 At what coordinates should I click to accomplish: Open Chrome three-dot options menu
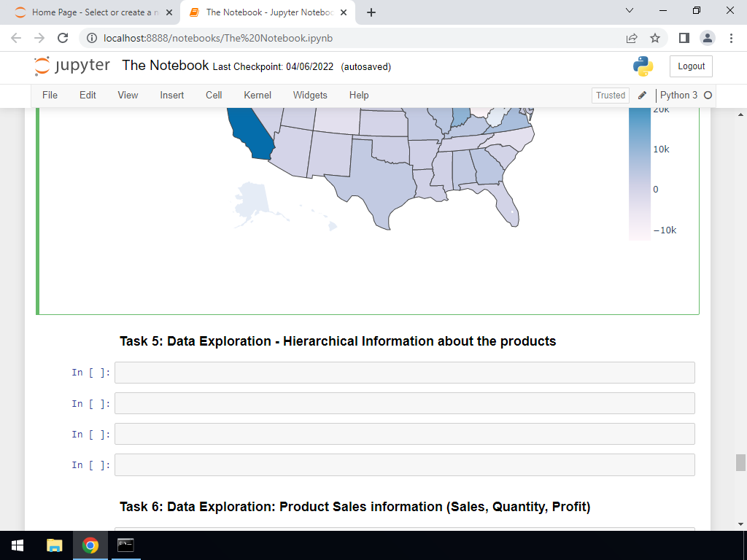[731, 38]
